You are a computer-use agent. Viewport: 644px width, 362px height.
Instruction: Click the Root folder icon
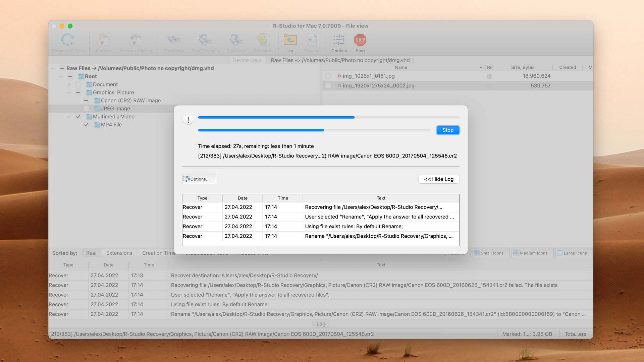[x=81, y=76]
